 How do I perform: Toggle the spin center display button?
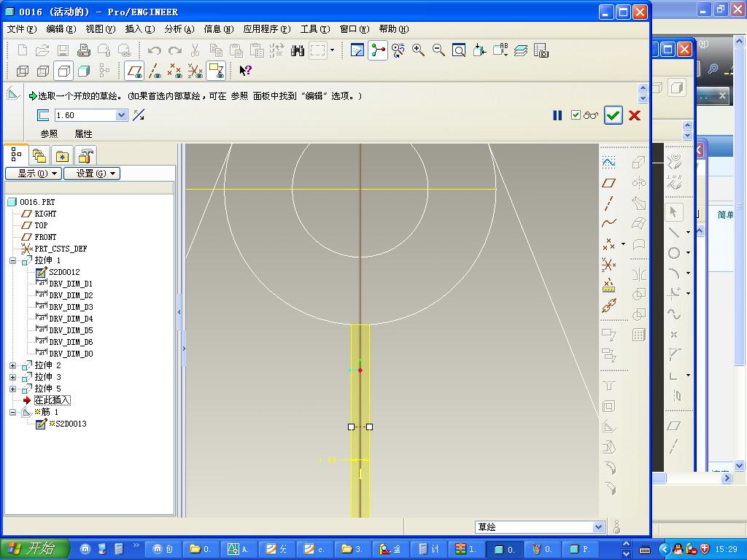coord(378,50)
